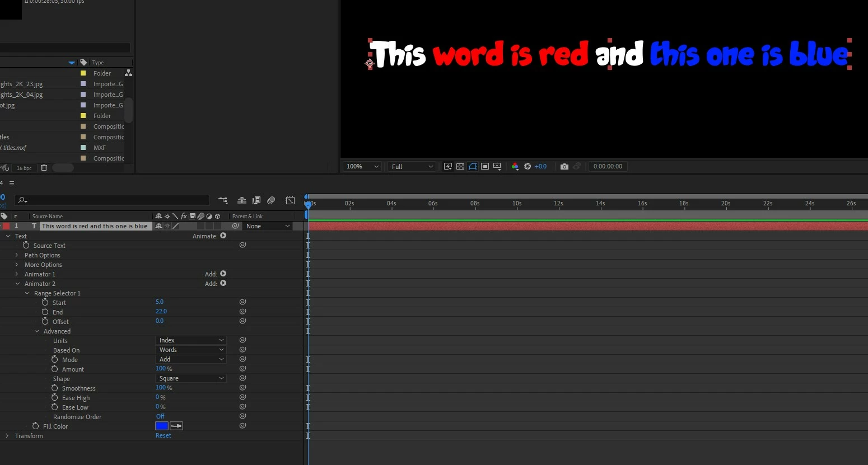
Task: Open the show channel color icon
Action: click(x=515, y=166)
